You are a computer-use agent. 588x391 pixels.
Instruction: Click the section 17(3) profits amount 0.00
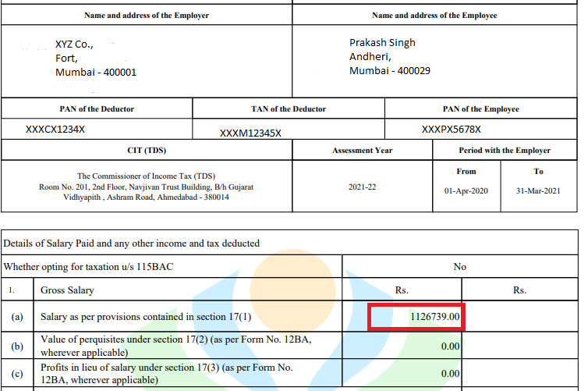pos(448,374)
